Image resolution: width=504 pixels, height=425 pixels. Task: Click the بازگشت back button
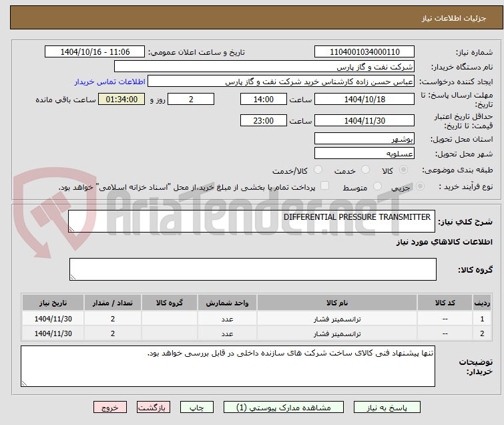[154, 408]
